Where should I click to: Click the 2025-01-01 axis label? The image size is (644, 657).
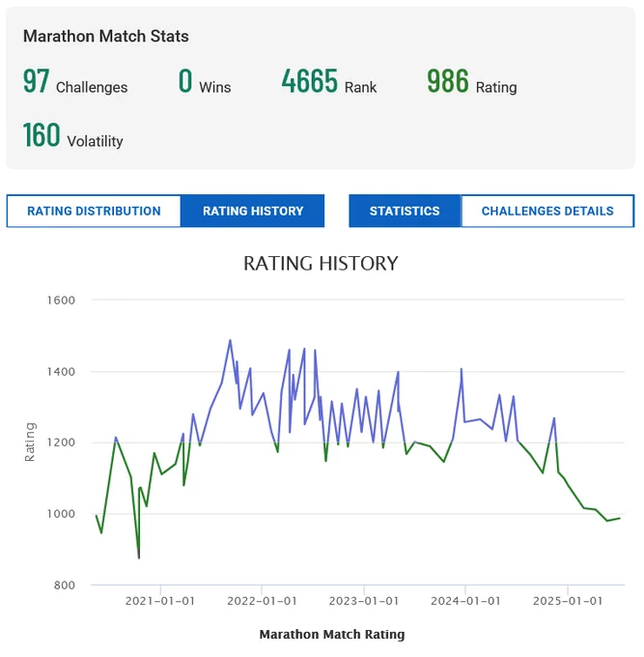tap(568, 601)
